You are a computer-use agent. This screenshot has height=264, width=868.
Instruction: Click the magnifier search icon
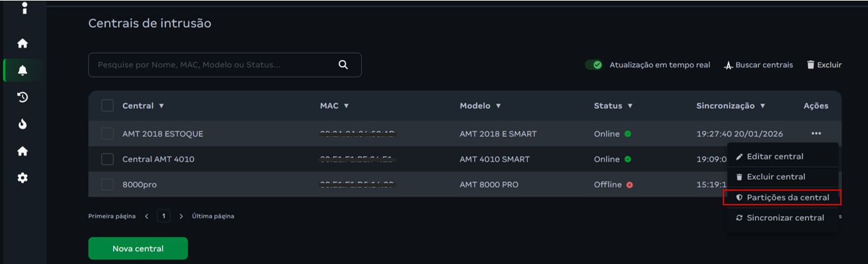pos(343,64)
